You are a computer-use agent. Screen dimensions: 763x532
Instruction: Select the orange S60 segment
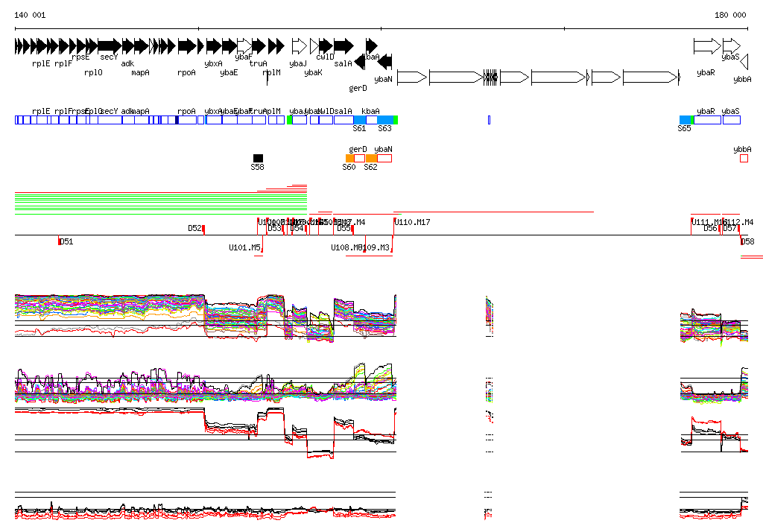[x=350, y=158]
